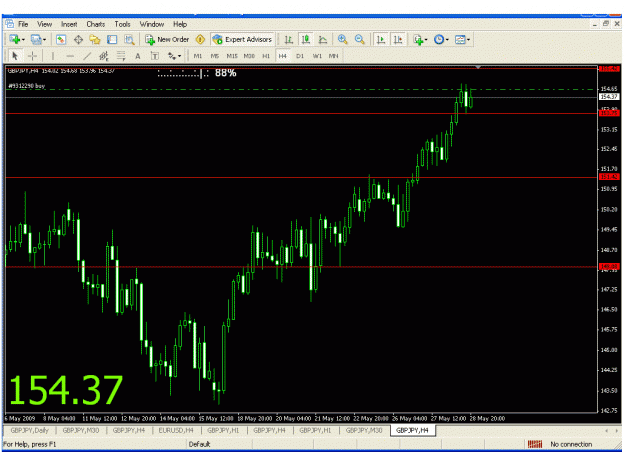
Task: Show the Navigator panel via folder-star icon
Action: (95, 39)
